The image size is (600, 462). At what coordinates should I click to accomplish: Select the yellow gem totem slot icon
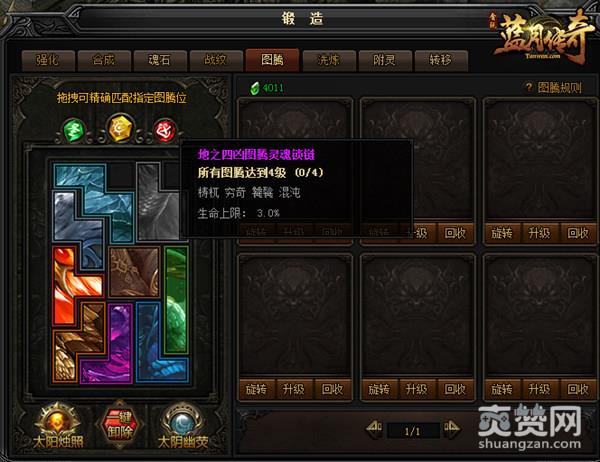click(x=119, y=128)
